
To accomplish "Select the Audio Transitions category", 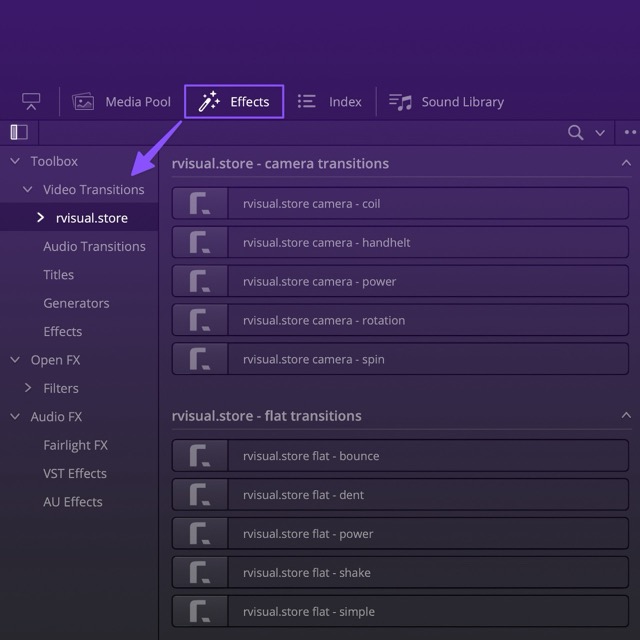I will (94, 246).
